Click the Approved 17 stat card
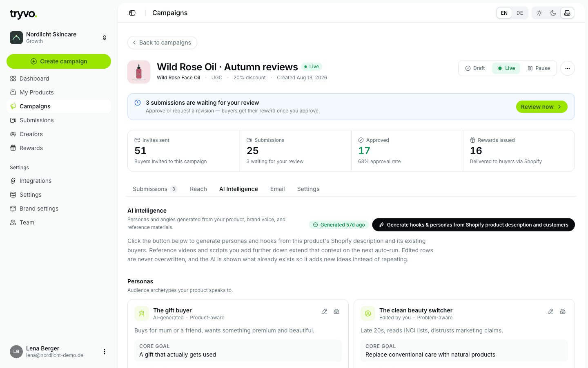This screenshot has height=368, width=588. [407, 150]
